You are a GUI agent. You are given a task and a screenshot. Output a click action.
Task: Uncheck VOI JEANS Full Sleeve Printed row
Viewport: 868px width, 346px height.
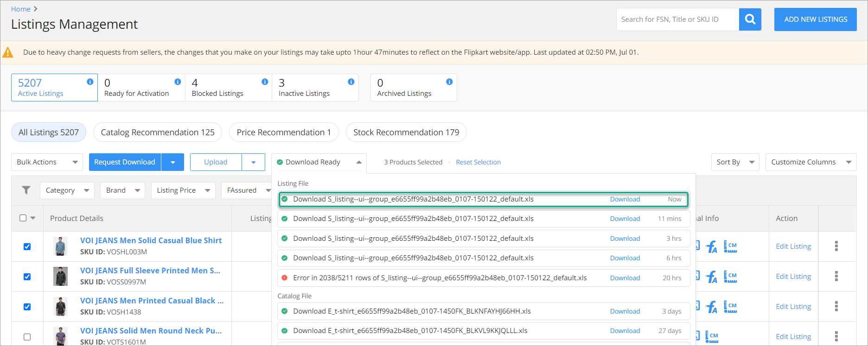pos(27,277)
